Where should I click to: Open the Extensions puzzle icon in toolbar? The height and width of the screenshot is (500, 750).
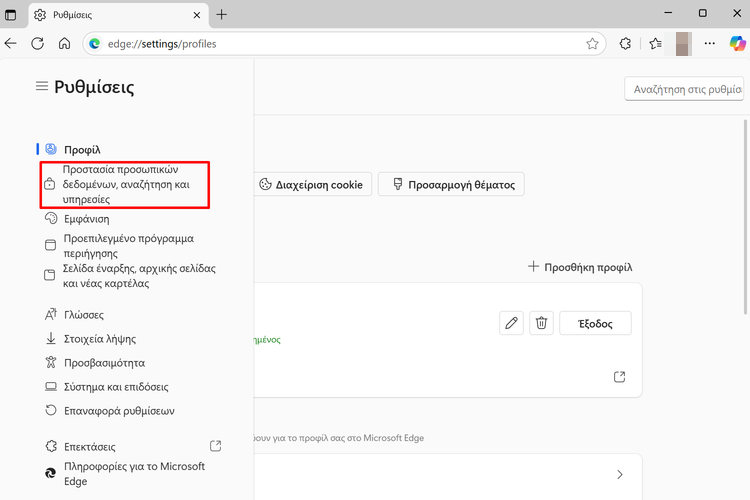[x=625, y=44]
